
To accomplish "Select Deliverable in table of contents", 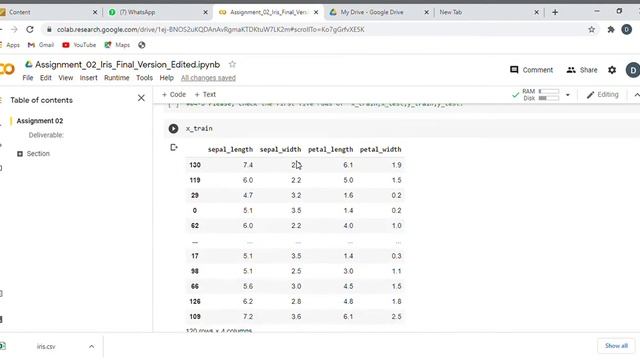I will click(x=46, y=135).
